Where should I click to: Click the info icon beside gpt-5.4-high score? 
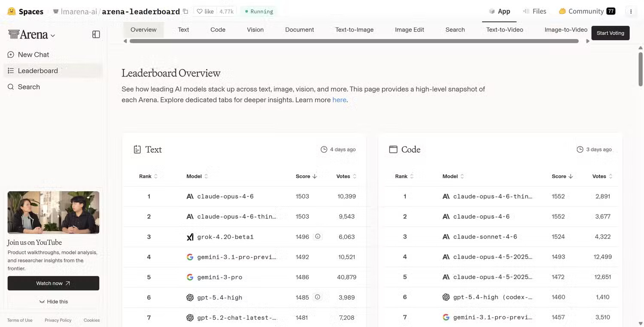pos(318,297)
